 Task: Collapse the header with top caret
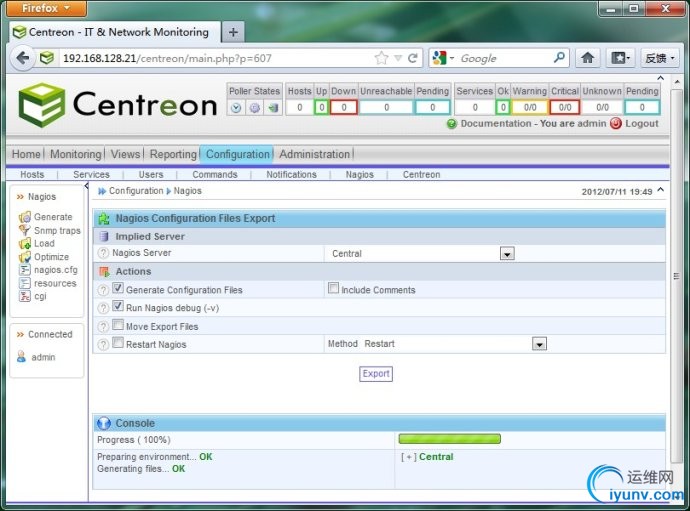pyautogui.click(x=661, y=78)
